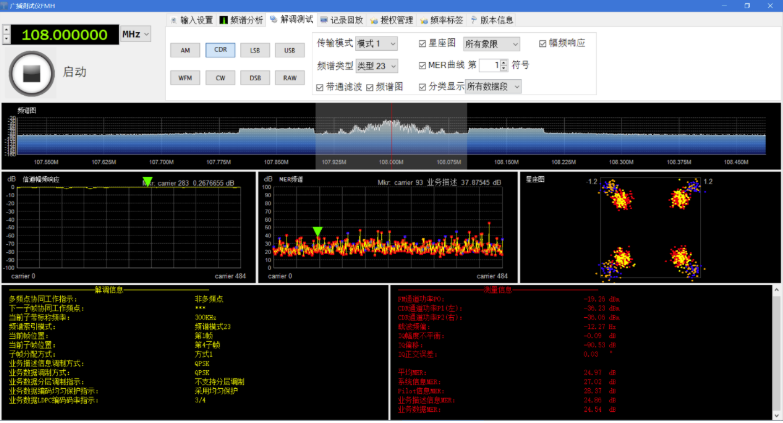Select the RAW mode button
Screen dimensions: 783x423
(289, 77)
